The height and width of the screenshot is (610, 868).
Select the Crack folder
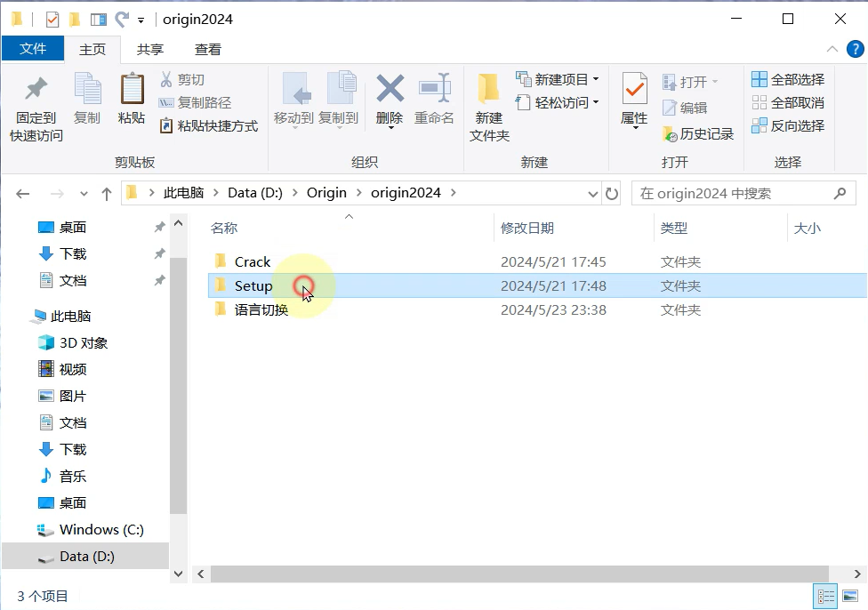point(252,261)
